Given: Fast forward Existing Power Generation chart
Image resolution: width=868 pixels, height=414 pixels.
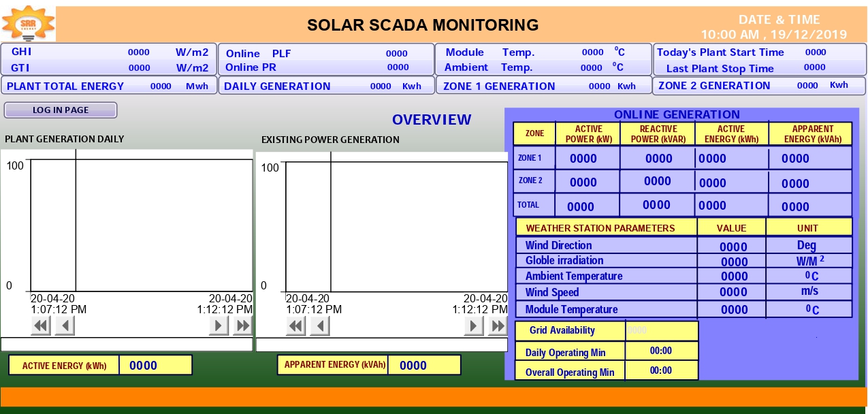Looking at the screenshot, I should coord(498,326).
